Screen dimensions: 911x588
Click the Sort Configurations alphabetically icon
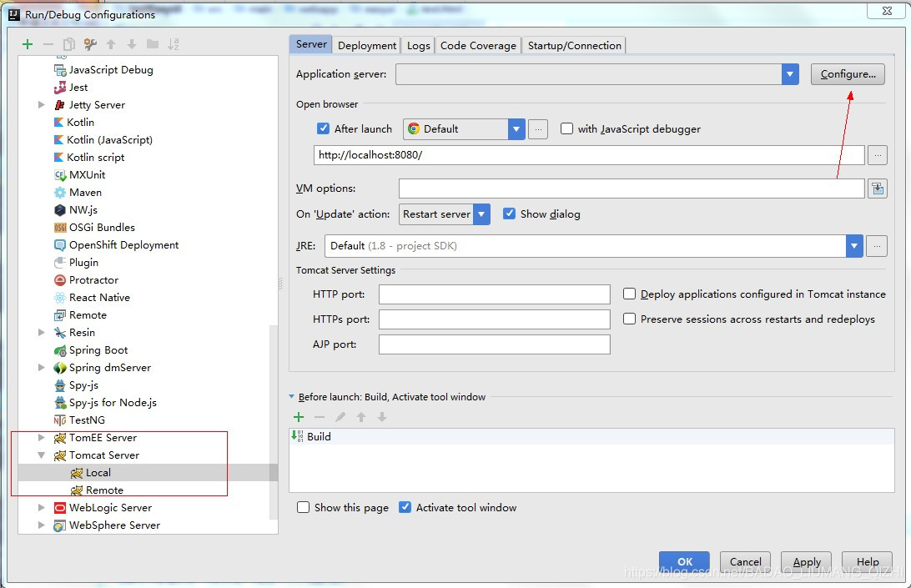[x=174, y=44]
